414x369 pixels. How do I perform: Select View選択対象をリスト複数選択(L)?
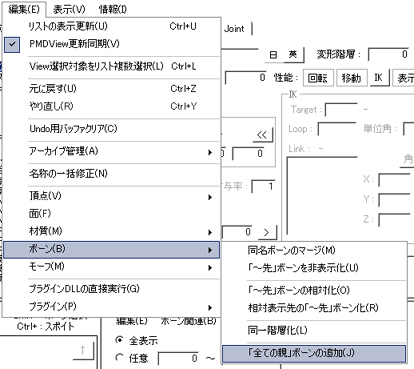112,66
